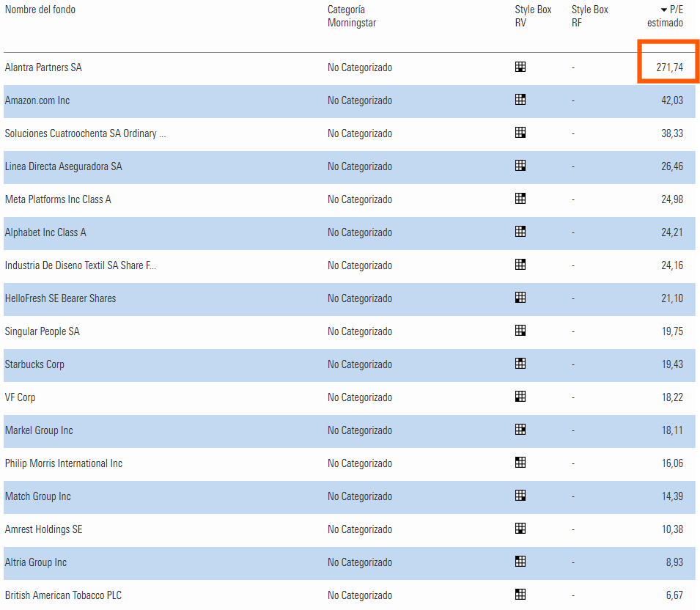Viewport: 700px width, 610px height.
Task: Click the Style Box icon for Alantra Partners SA
Action: (520, 67)
